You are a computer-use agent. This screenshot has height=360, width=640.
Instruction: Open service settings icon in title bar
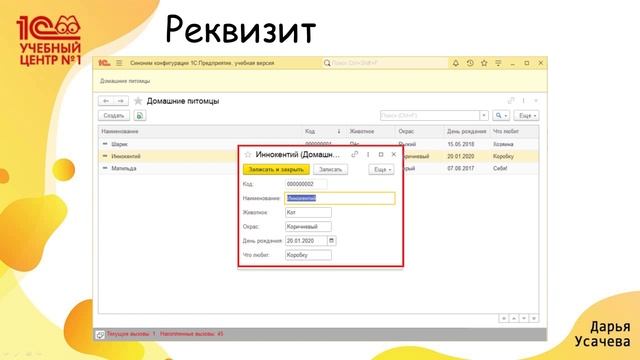498,63
